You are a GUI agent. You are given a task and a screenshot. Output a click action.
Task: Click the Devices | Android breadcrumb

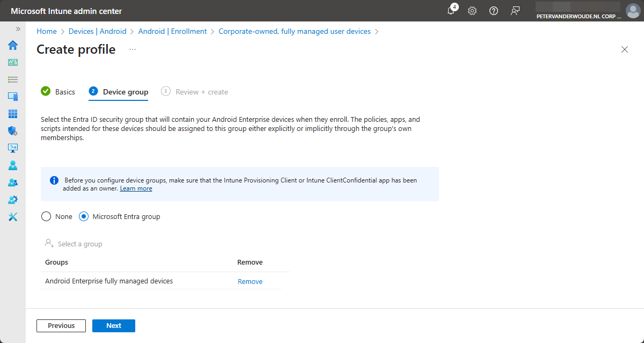(97, 31)
